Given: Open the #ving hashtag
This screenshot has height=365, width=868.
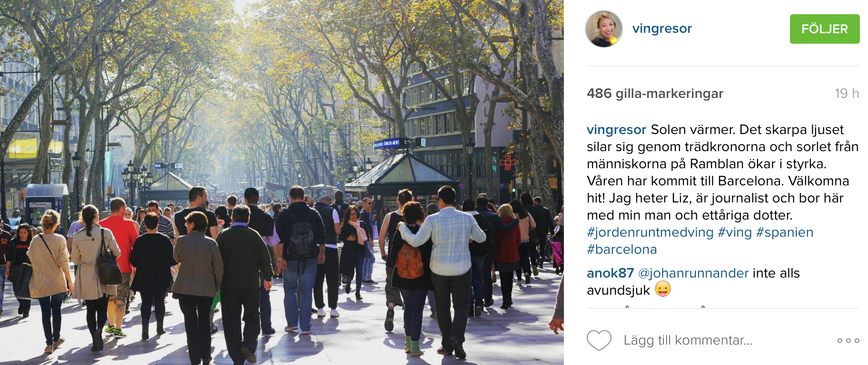Looking at the screenshot, I should [x=735, y=232].
